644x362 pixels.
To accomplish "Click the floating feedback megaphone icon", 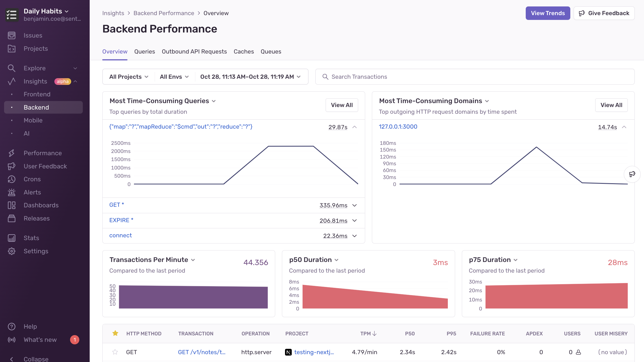I will coord(633,174).
